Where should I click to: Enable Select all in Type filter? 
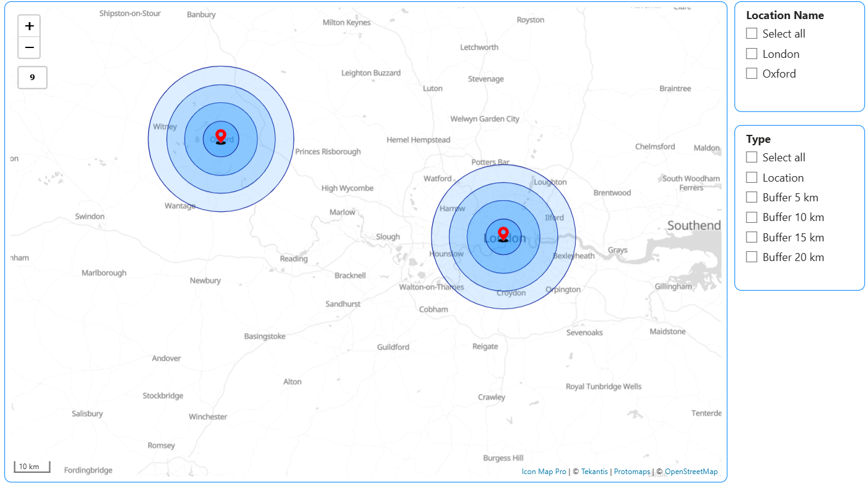click(751, 157)
